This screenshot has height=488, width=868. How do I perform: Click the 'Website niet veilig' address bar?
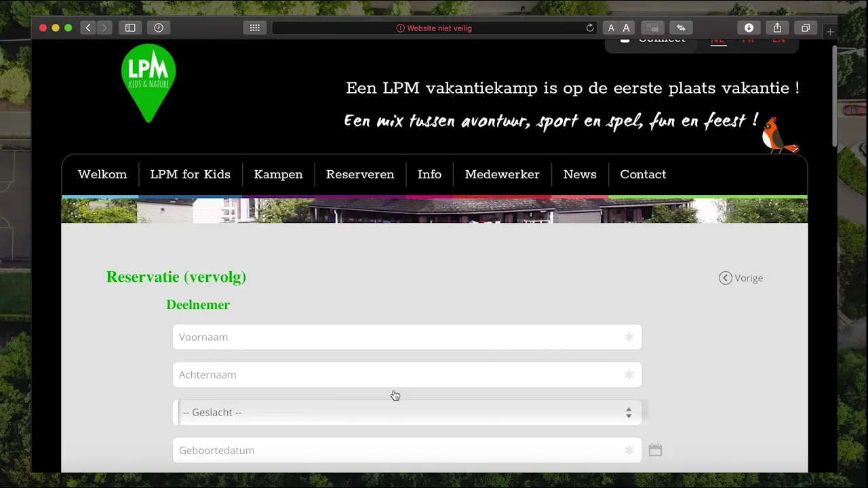tap(434, 28)
